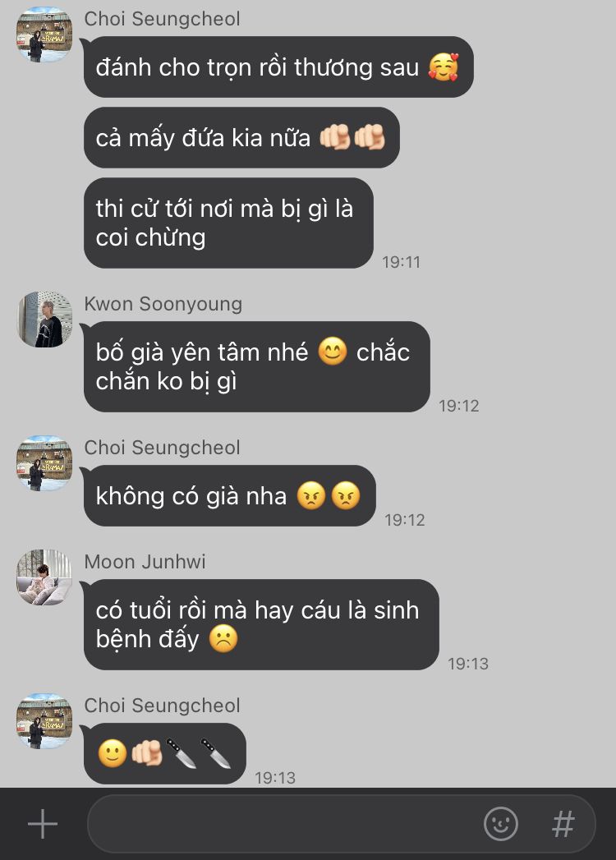Select the knife emoji message bubble
616x860 pixels.
click(x=164, y=753)
